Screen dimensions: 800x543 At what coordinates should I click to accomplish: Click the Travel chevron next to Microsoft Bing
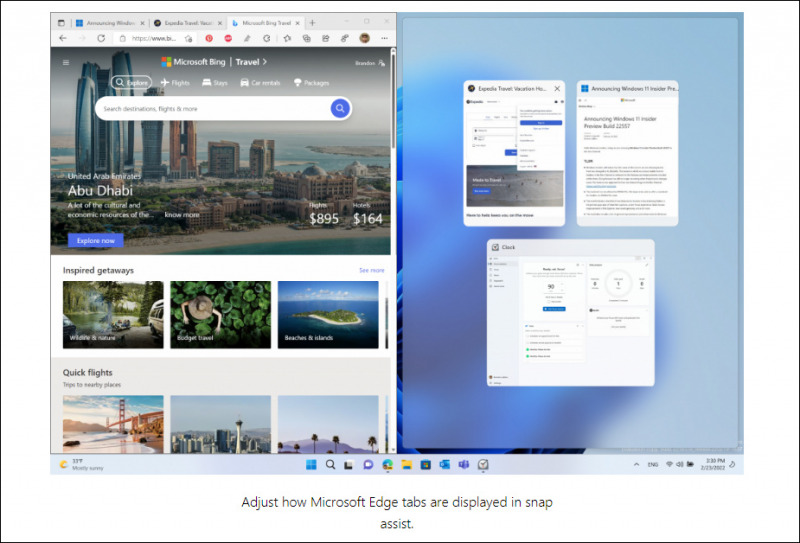265,62
